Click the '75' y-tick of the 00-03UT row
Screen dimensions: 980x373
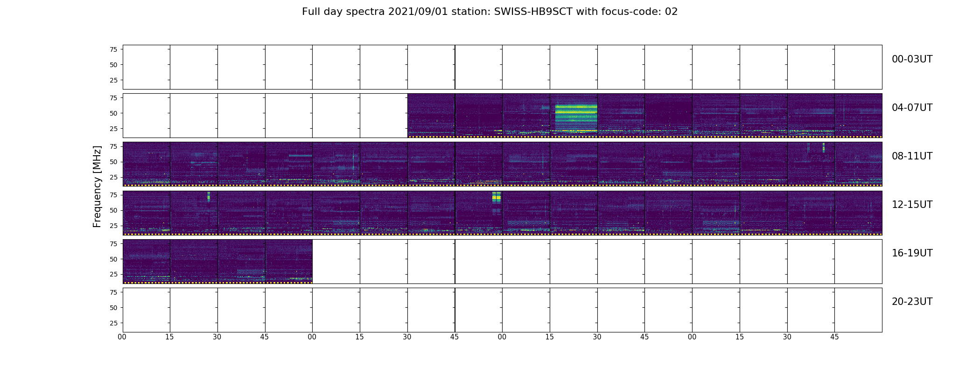[113, 49]
